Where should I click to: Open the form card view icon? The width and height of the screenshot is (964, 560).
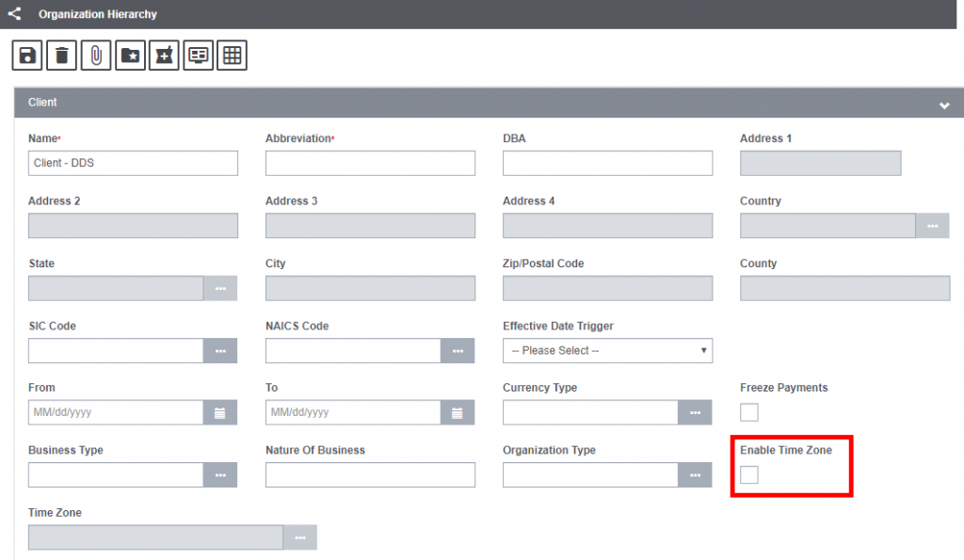coord(198,55)
